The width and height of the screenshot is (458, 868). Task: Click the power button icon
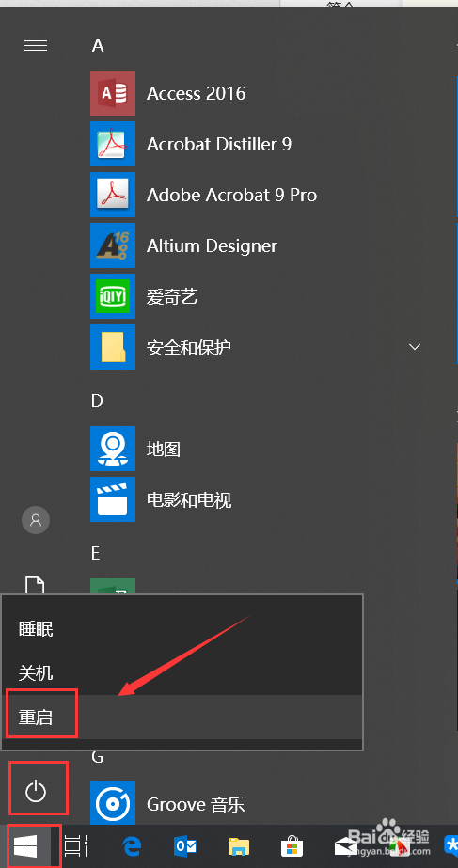point(36,791)
